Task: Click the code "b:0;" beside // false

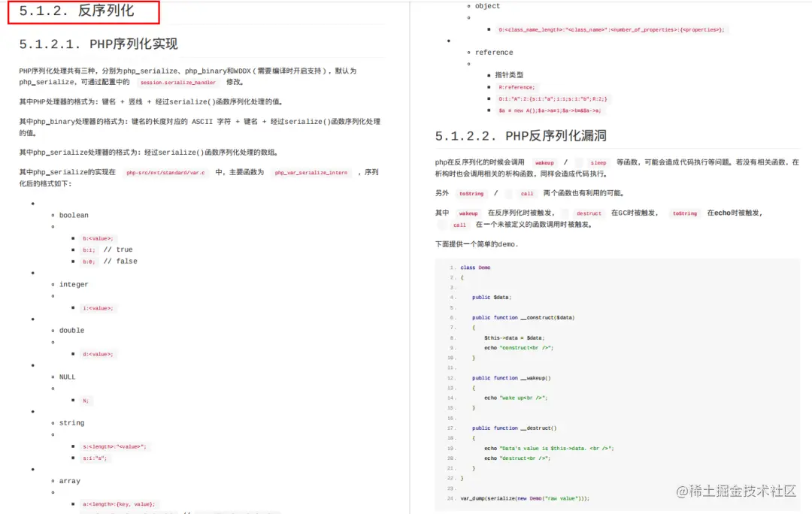Action: (x=89, y=262)
